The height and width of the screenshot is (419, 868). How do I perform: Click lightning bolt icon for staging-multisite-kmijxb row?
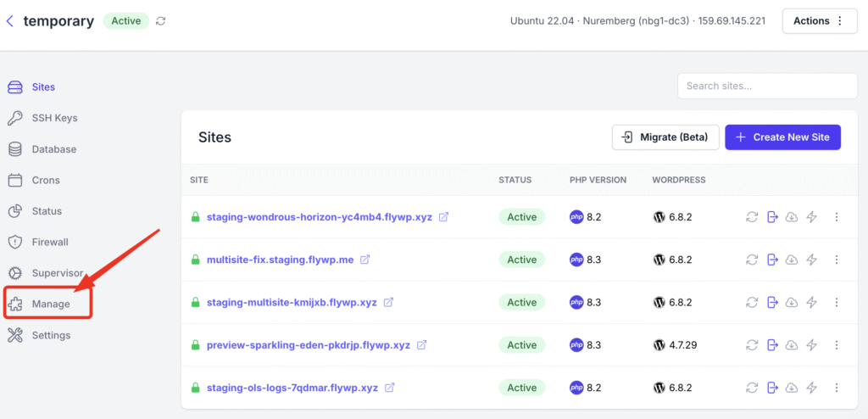811,303
